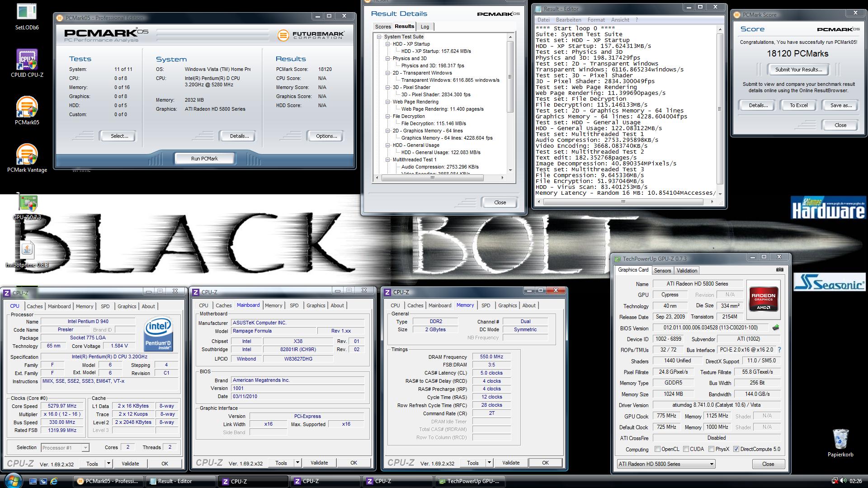This screenshot has height=488, width=868.
Task: Click the Futuremark Corporation logo
Action: (x=311, y=35)
